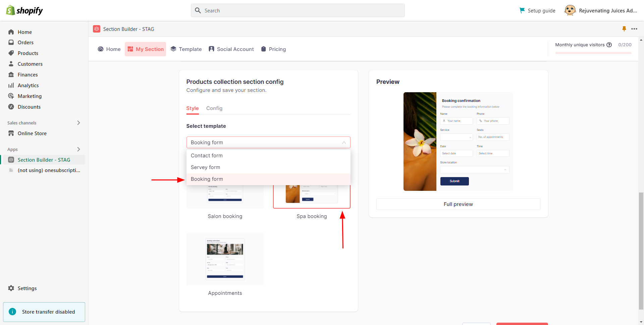This screenshot has width=644, height=325.
Task: Click the Discounts badge icon
Action: tap(11, 107)
